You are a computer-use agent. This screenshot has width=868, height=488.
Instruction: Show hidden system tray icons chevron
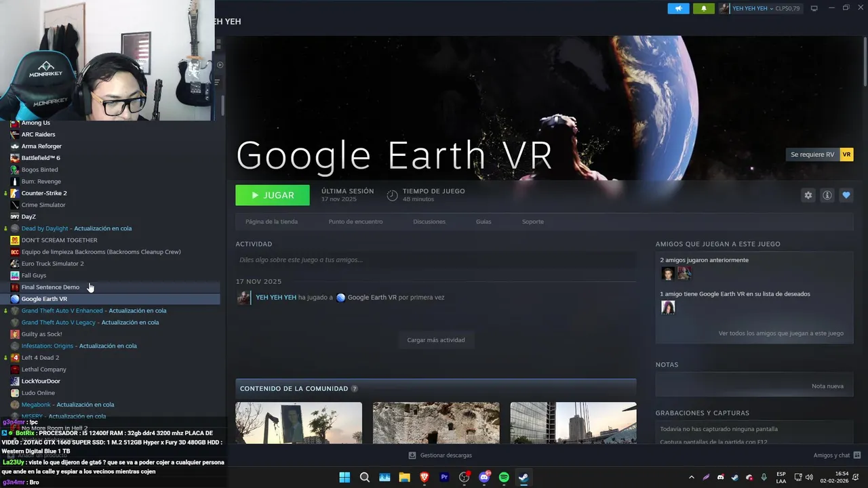[691, 477]
